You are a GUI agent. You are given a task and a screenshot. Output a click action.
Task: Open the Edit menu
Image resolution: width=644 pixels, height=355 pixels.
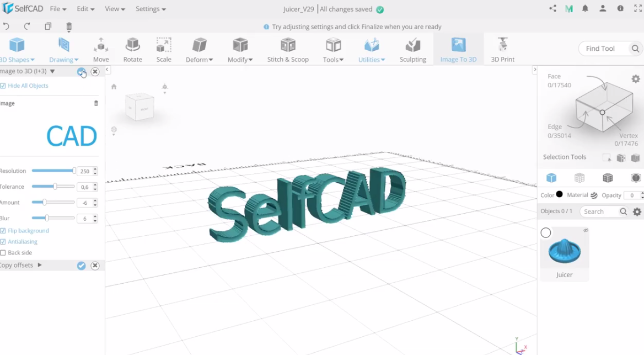pyautogui.click(x=85, y=9)
